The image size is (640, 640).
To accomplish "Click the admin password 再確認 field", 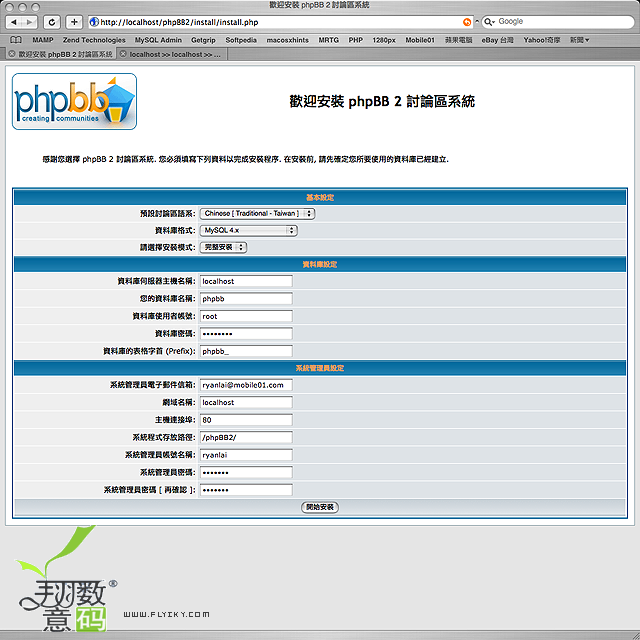I will 246,490.
